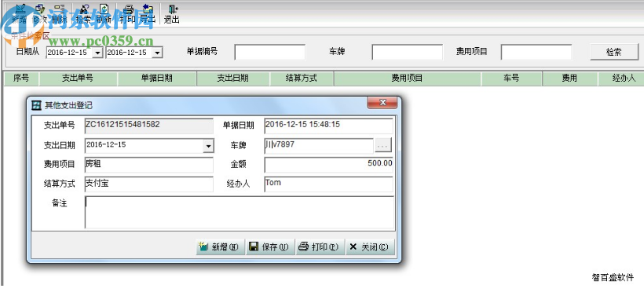
Task: Click the 支出日期 column header
Action: [233, 78]
